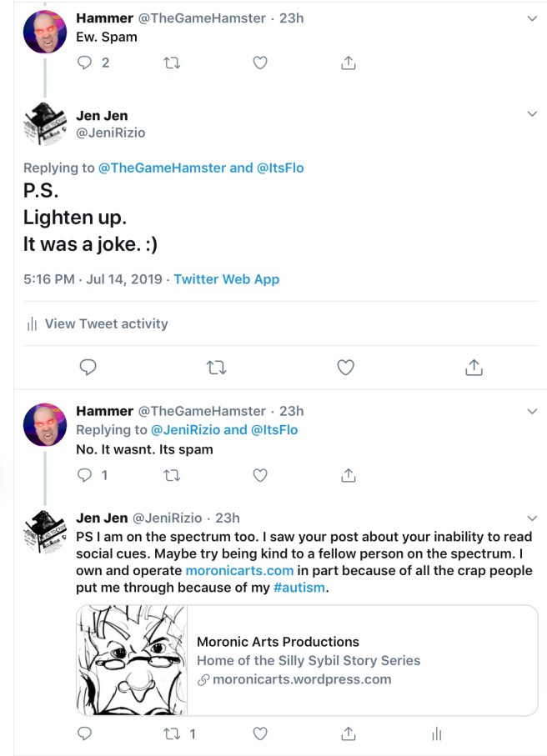Retweet the "It was a joke" tweet
This screenshot has height=756, width=547.
coord(216,367)
